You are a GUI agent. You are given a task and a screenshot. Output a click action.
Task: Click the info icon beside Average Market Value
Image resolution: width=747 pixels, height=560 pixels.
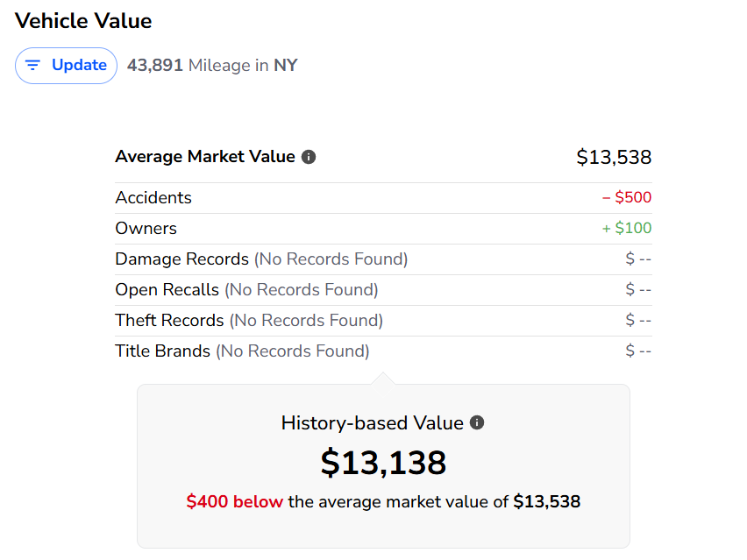coord(309,157)
